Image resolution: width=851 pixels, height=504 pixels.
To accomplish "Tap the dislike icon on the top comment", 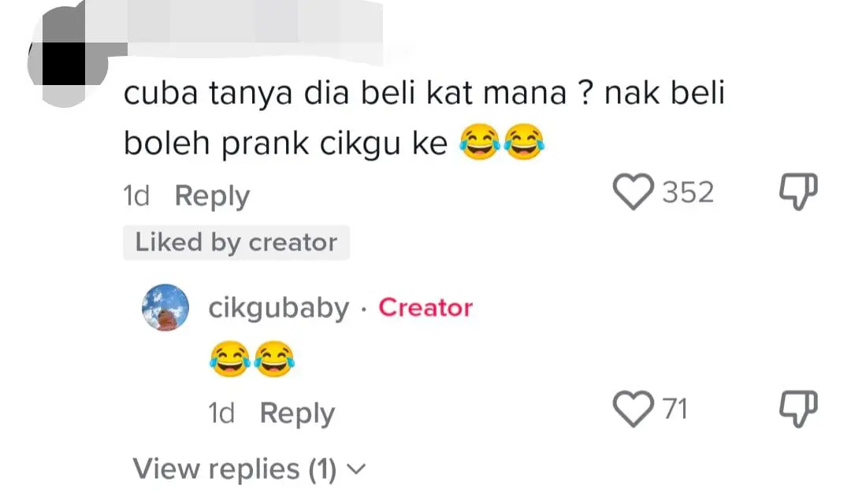I will point(798,192).
